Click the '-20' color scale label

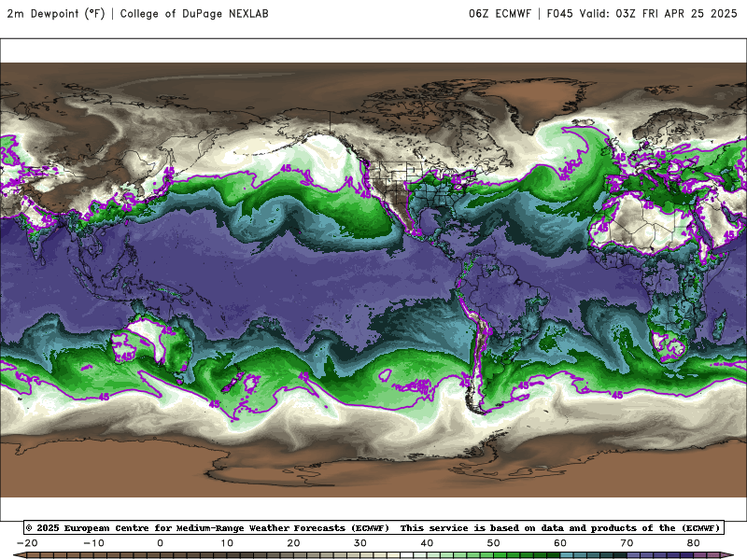coord(27,543)
